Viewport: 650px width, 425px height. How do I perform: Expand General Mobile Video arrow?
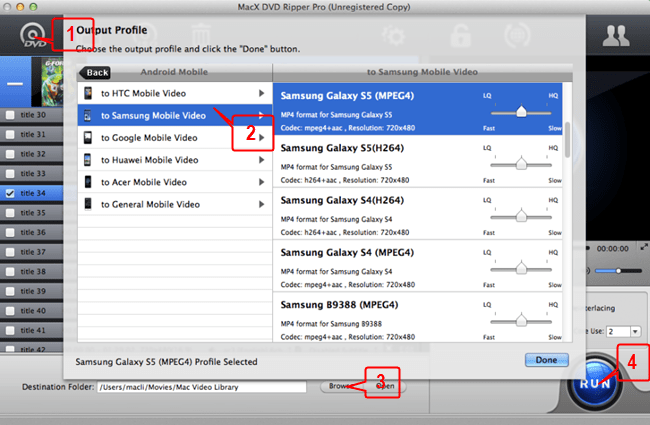262,204
